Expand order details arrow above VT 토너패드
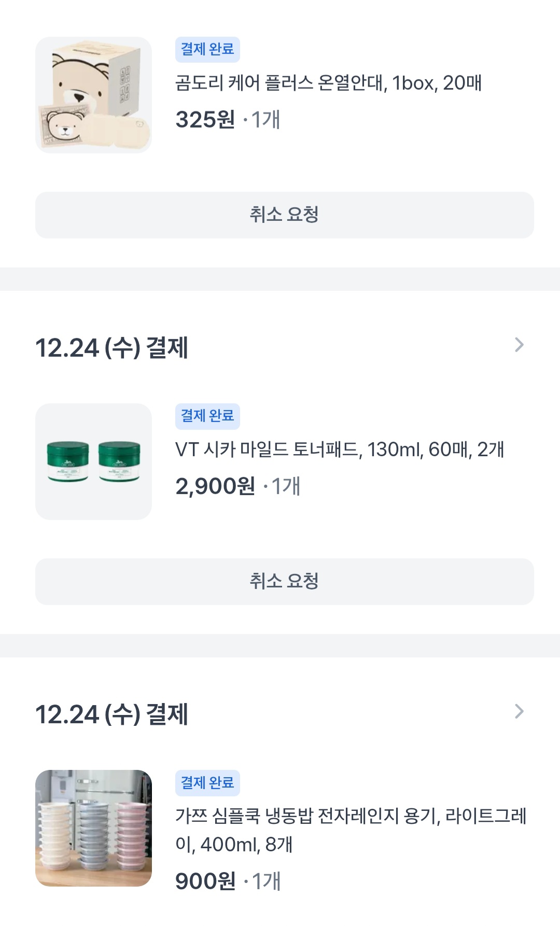 519,345
